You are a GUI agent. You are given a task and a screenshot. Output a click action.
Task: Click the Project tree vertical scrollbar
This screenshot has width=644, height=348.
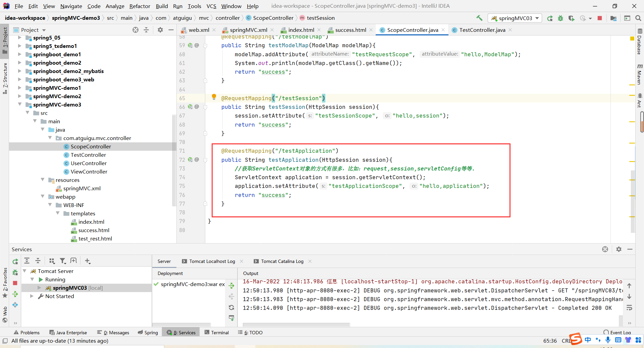[x=174, y=161]
